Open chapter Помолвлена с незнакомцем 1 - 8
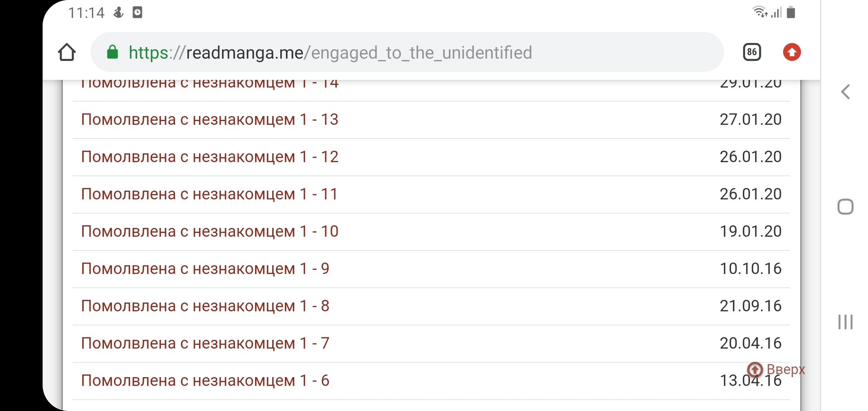Image resolution: width=868 pixels, height=411 pixels. (x=205, y=306)
